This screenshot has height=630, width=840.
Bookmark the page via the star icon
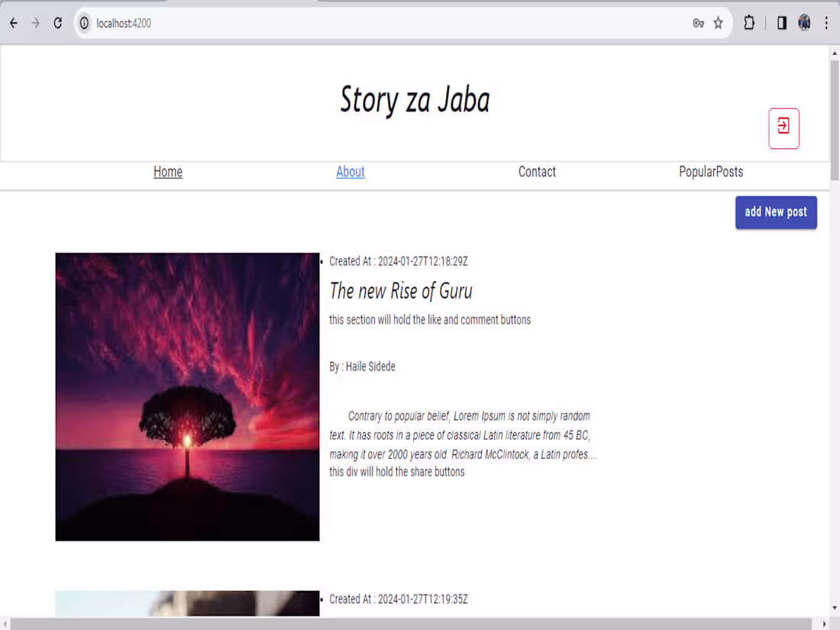pos(718,23)
